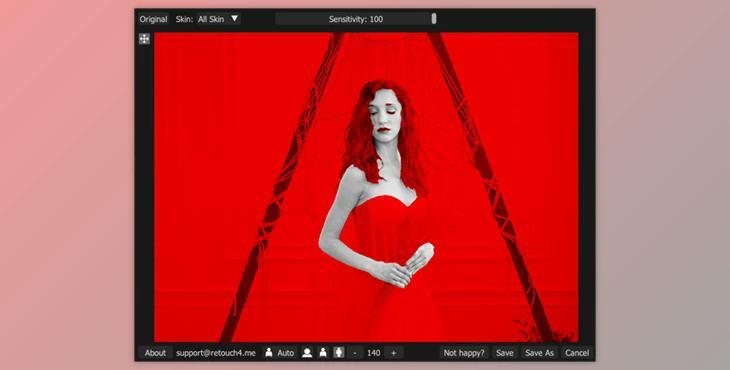This screenshot has height=370, width=730.
Task: Select the half-body figure view icon
Action: (x=323, y=353)
